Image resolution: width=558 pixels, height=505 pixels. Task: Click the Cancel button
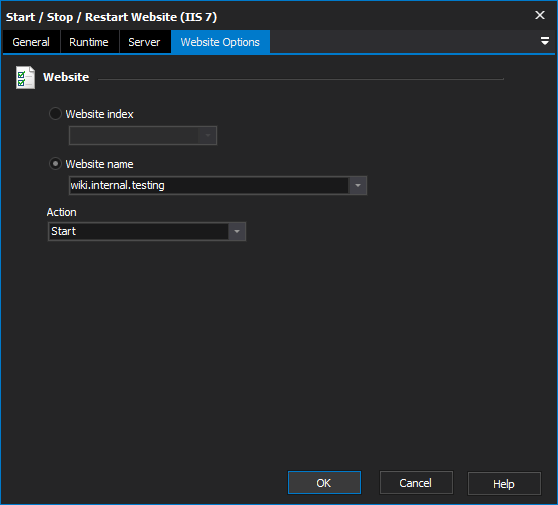tap(416, 483)
